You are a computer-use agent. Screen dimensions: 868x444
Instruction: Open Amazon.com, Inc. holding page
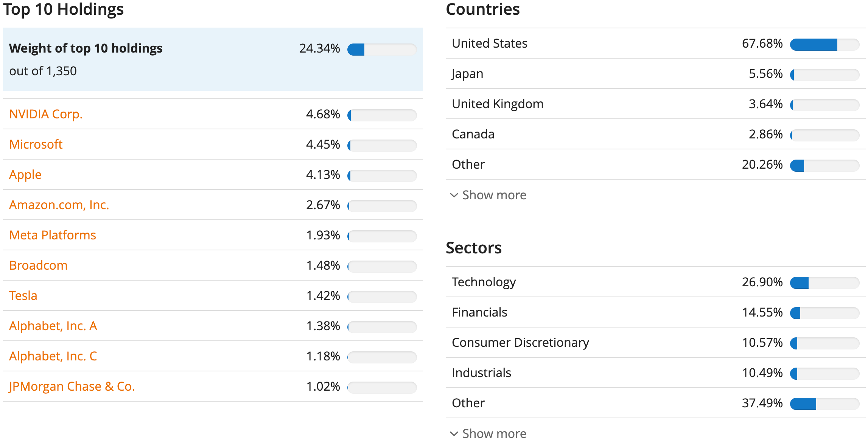pos(59,205)
